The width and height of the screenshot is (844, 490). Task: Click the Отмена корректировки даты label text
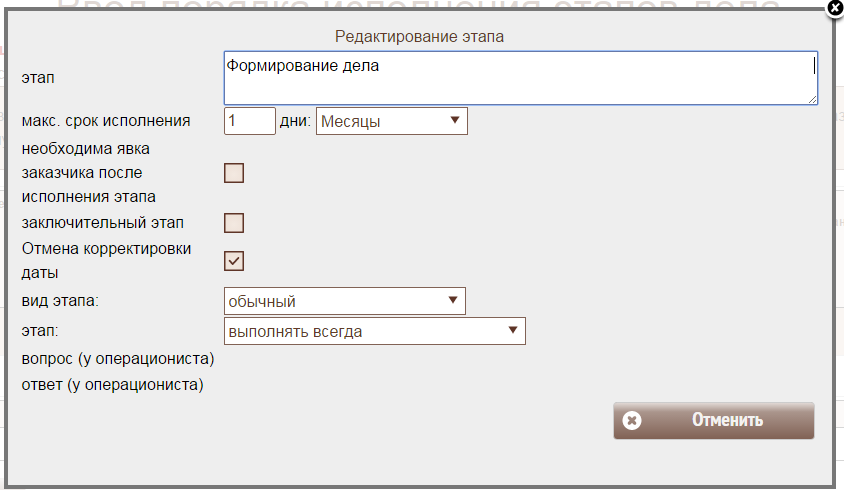point(106,259)
